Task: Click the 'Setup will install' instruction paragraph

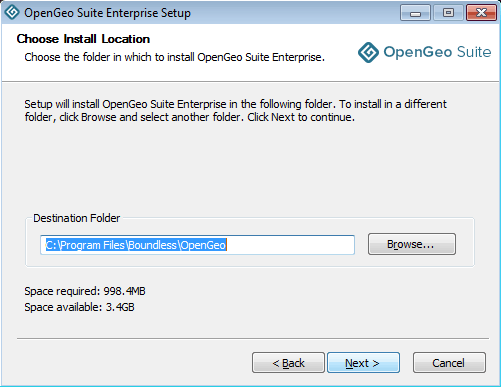Action: click(235, 111)
